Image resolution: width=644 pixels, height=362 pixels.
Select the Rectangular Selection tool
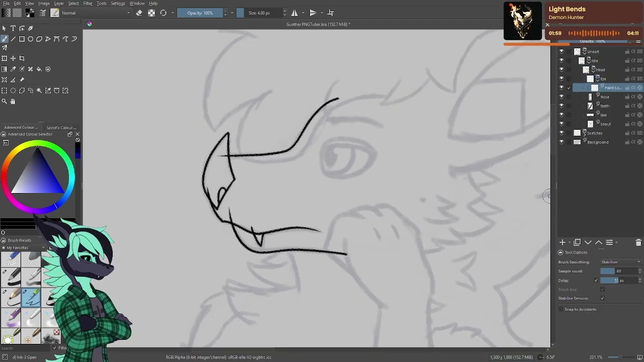tap(5, 90)
